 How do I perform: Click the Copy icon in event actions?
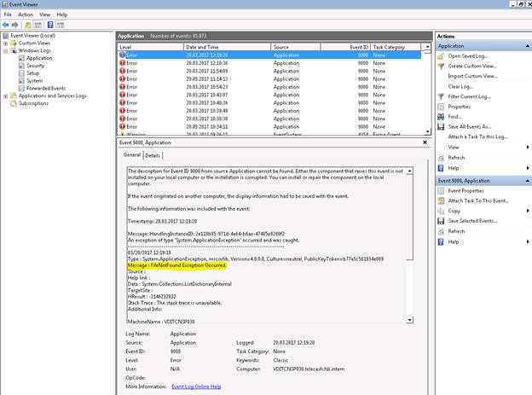(x=441, y=211)
